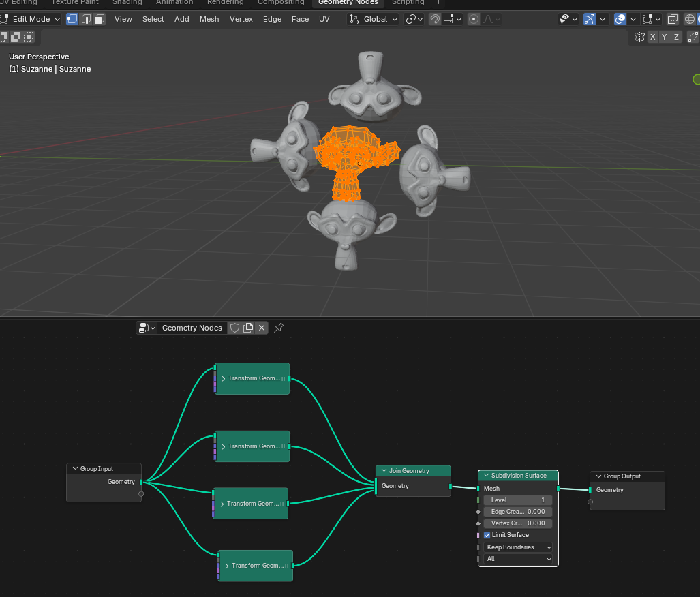
Task: Click Group Output Geometry input socket
Action: 590,490
